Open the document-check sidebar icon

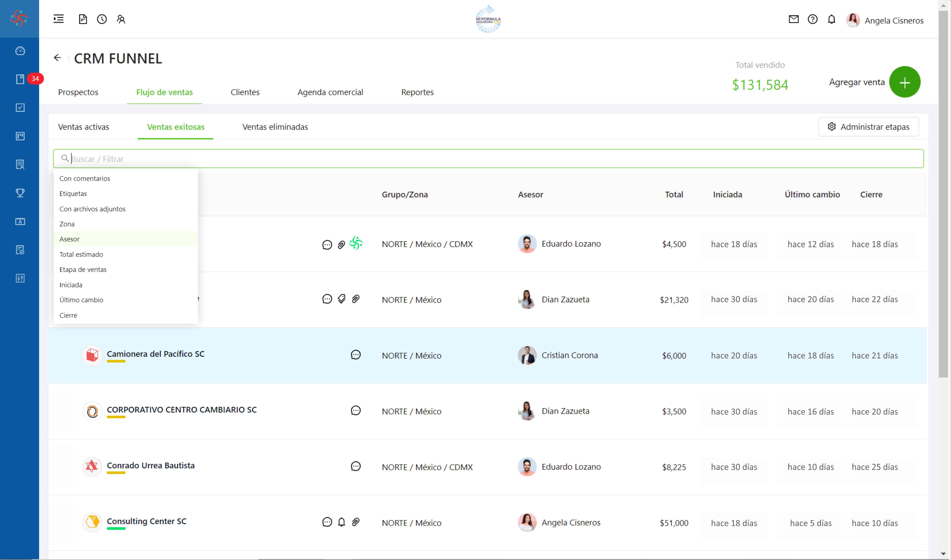[20, 250]
